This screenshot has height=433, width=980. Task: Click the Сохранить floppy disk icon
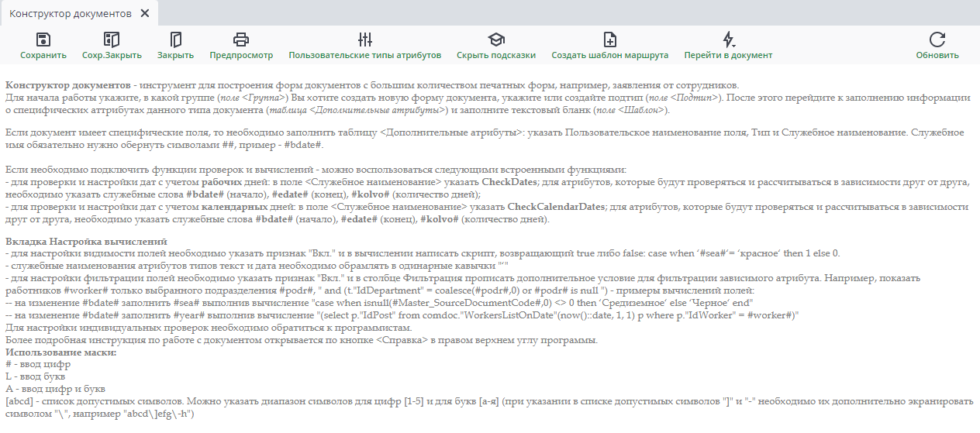[x=43, y=40]
